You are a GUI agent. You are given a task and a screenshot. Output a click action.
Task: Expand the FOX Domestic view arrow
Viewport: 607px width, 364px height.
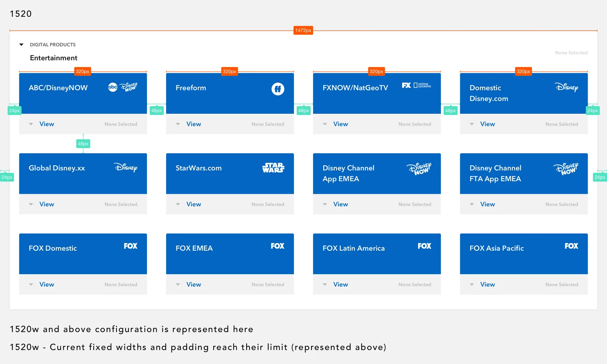click(x=31, y=284)
